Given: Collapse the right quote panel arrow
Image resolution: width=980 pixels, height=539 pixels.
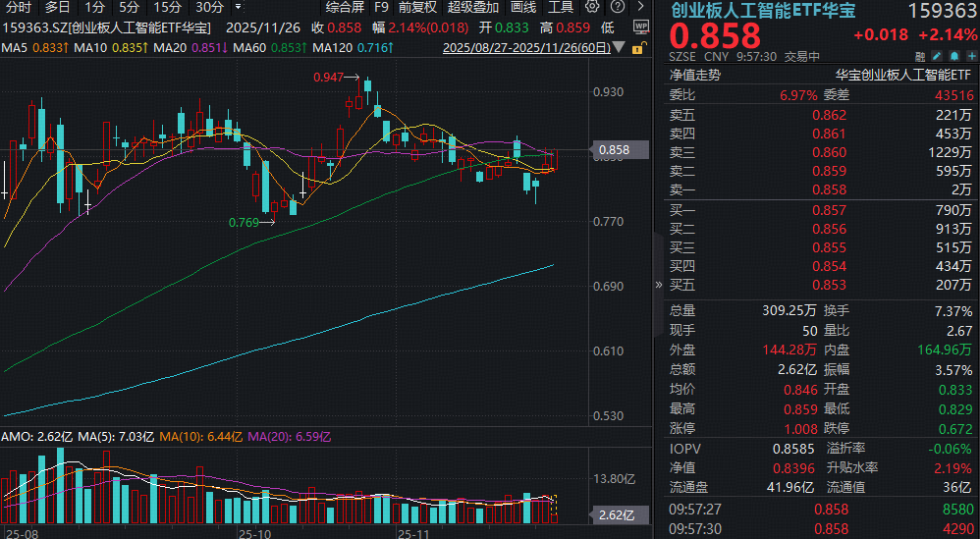Looking at the screenshot, I should [658, 285].
